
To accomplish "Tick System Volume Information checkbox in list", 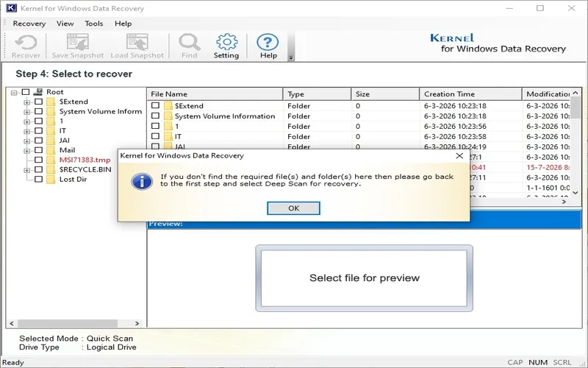I will click(155, 116).
